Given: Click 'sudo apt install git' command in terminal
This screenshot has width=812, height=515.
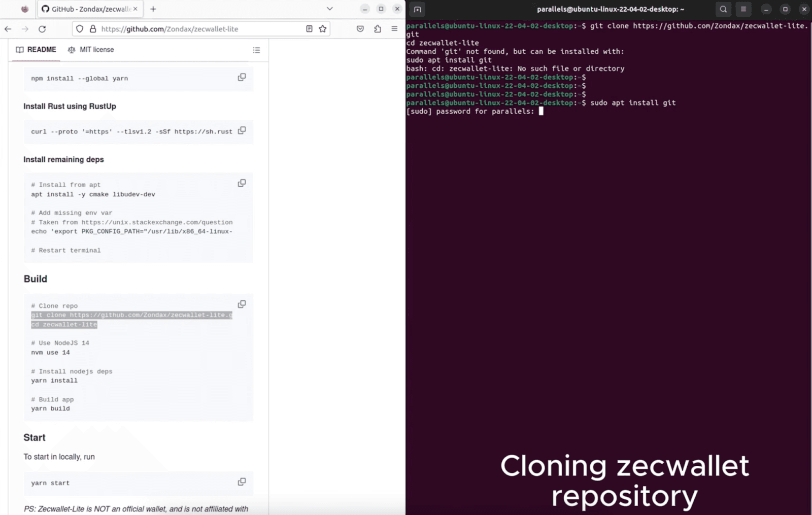Looking at the screenshot, I should (x=633, y=102).
